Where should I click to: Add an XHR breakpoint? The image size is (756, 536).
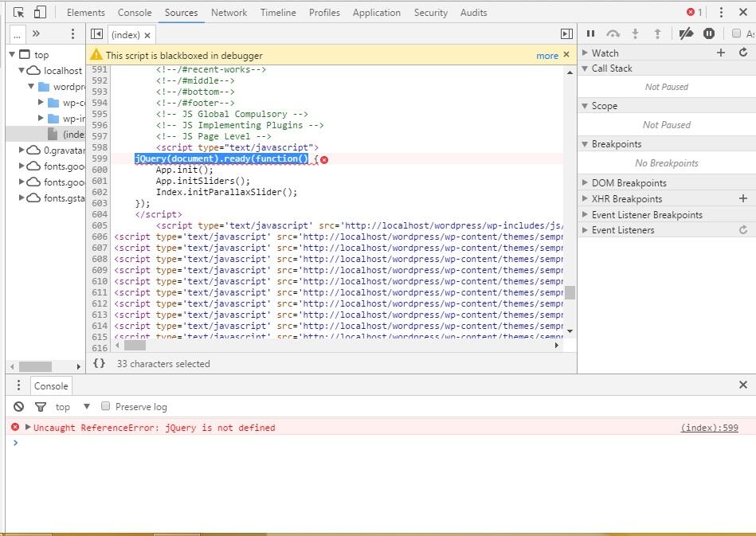743,198
